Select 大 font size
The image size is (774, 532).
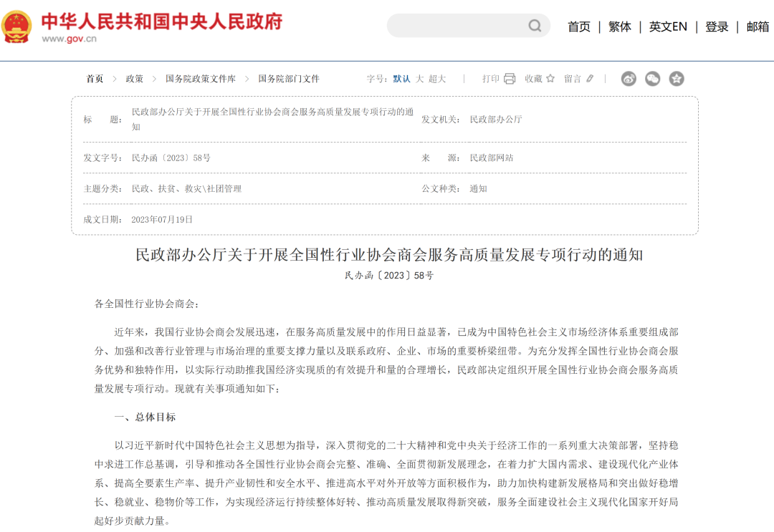[419, 79]
